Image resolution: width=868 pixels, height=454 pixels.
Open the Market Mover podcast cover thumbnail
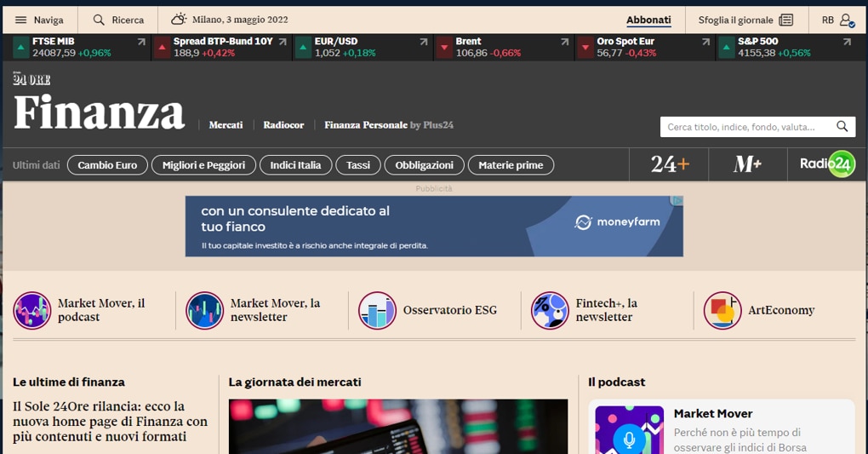[630, 429]
